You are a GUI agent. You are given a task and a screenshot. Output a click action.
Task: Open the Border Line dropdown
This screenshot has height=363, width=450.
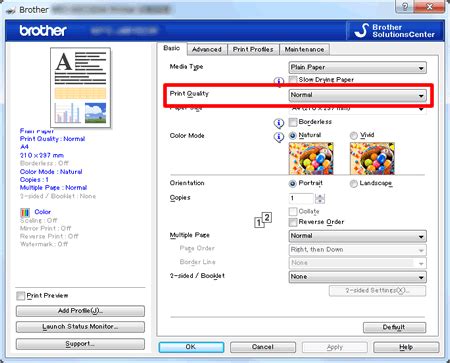[357, 263]
